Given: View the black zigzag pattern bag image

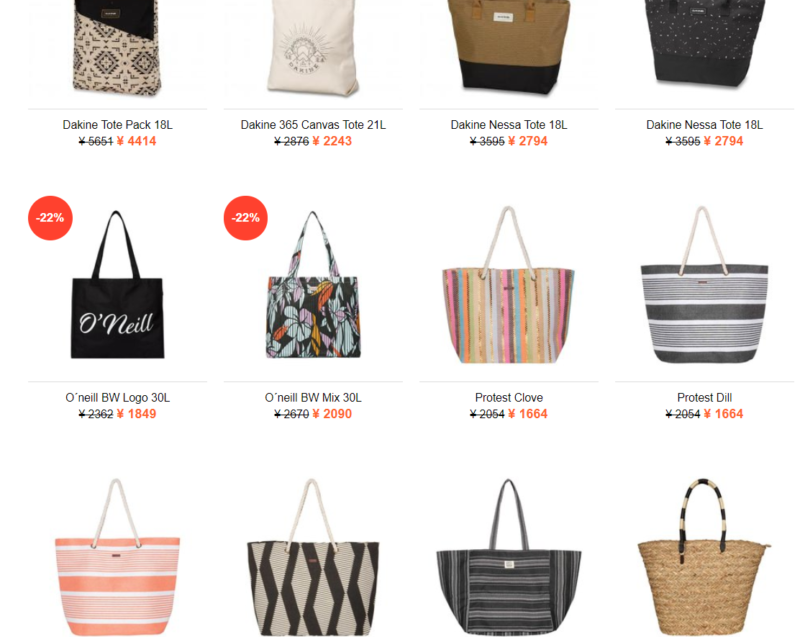Looking at the screenshot, I should click(313, 557).
